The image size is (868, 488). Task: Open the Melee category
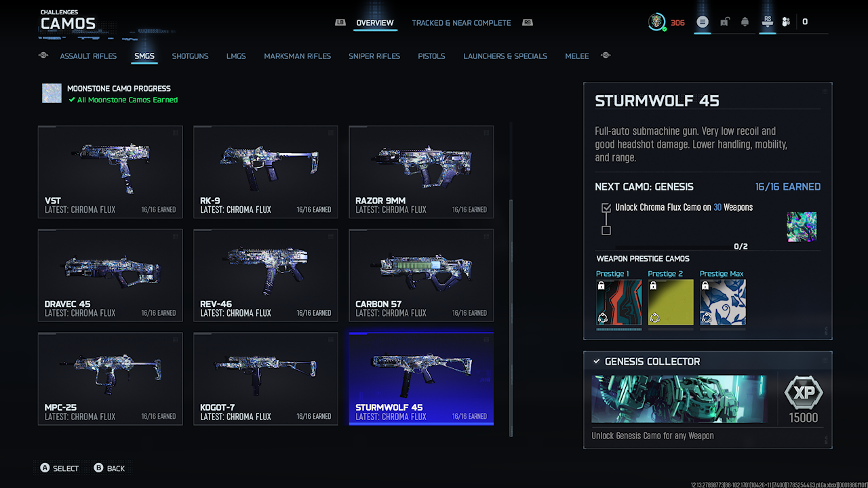[577, 56]
